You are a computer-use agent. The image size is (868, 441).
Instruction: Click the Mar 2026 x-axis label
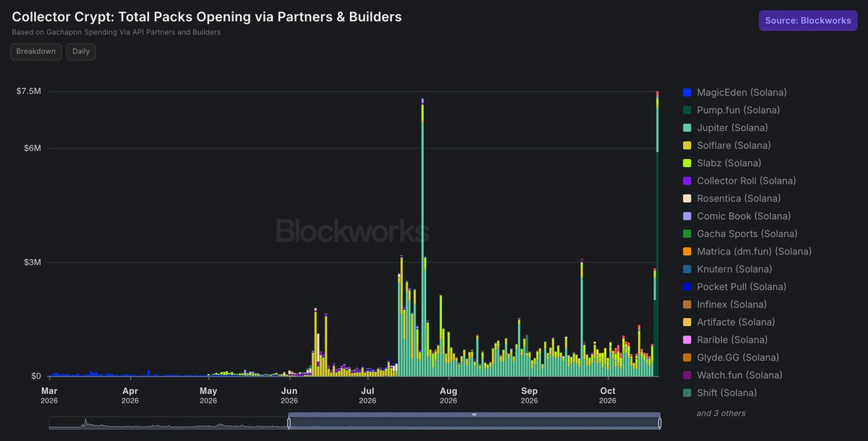(x=49, y=395)
